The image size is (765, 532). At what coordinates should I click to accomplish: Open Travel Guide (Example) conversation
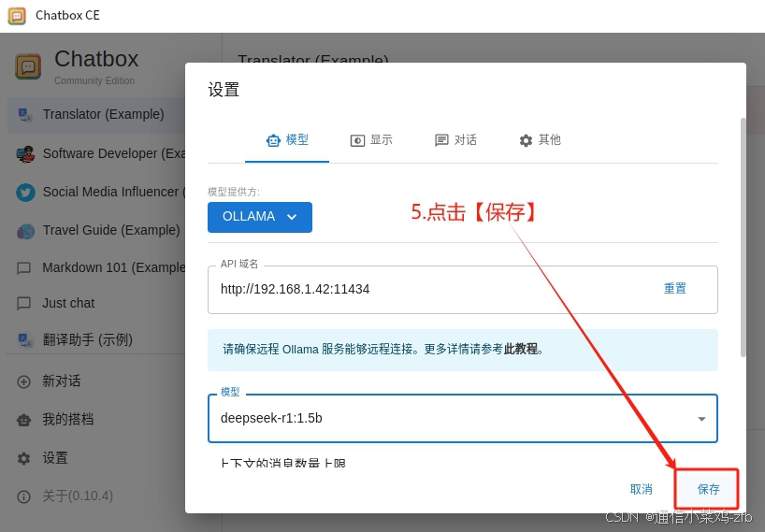pos(96,230)
